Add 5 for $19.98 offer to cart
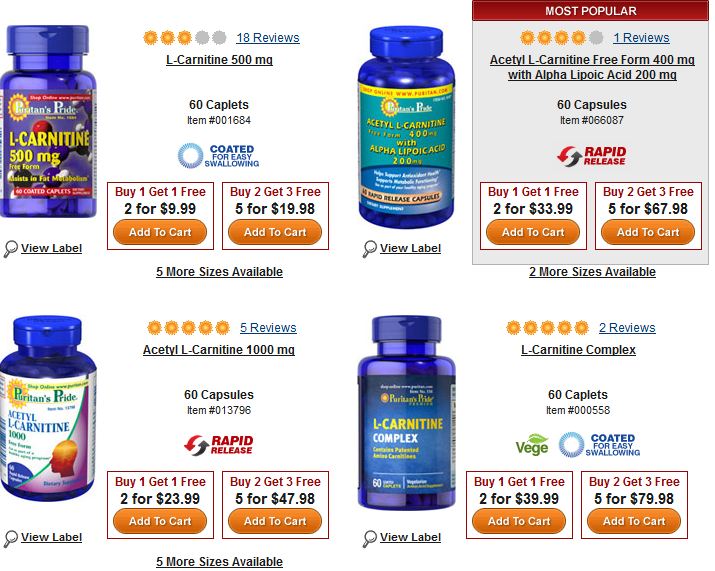Viewport: 715px width, 571px height. tap(275, 232)
